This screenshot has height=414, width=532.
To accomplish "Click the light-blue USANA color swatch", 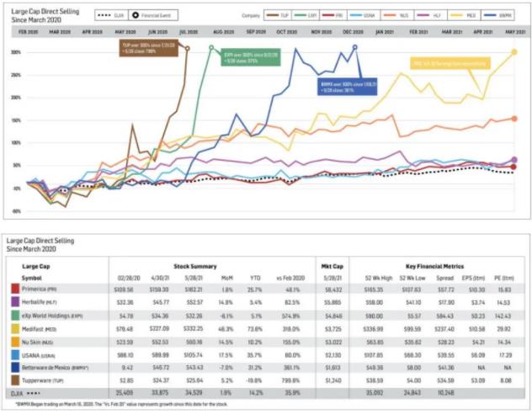I will (15, 355).
